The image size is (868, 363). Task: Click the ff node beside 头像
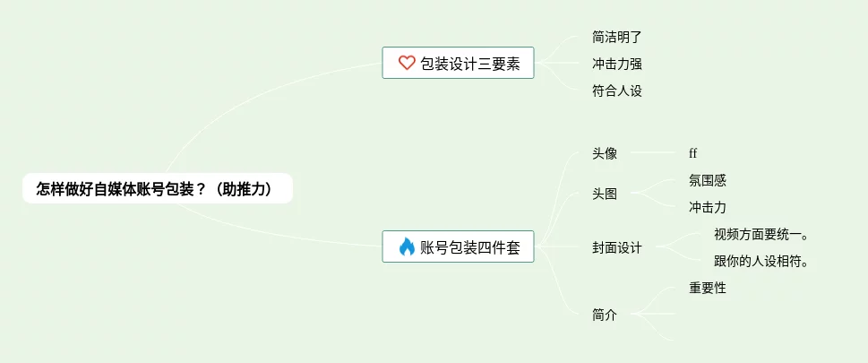693,153
